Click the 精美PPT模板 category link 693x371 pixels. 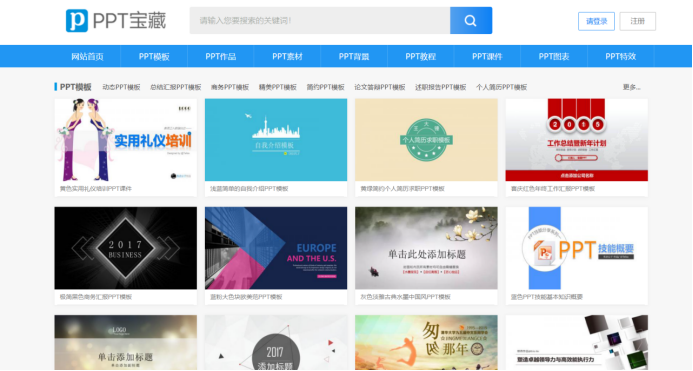coord(278,87)
